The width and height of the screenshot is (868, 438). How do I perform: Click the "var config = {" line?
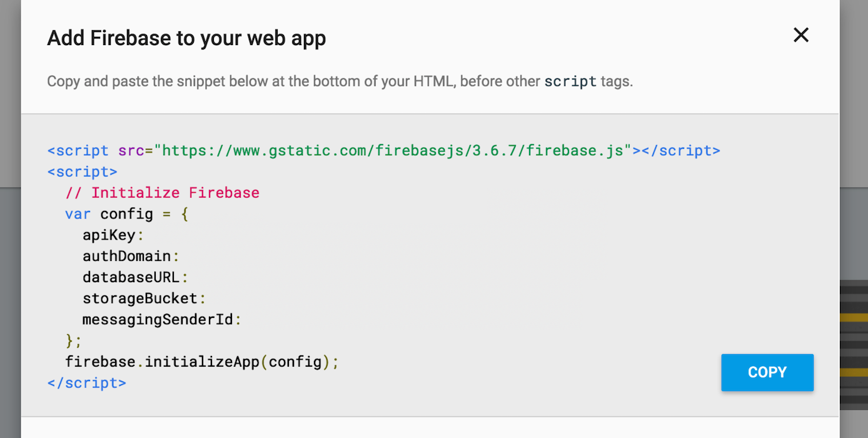click(x=126, y=214)
